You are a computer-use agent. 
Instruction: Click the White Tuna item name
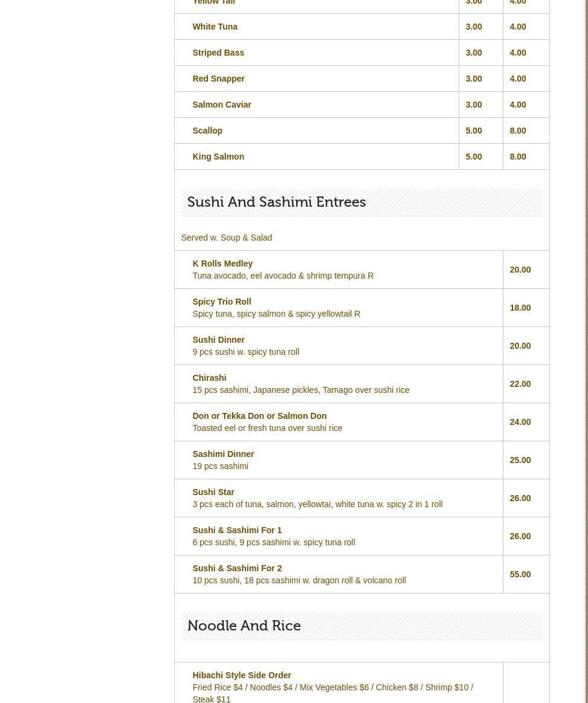(x=215, y=27)
